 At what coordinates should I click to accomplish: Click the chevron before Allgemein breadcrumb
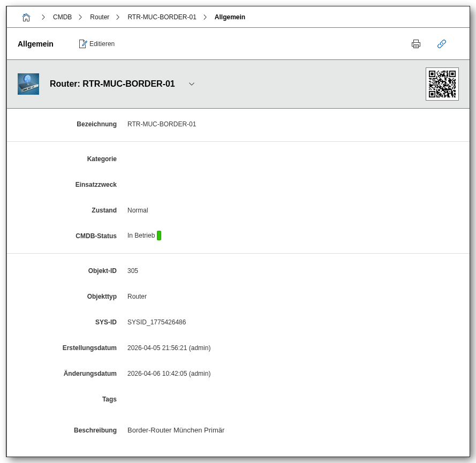(205, 17)
